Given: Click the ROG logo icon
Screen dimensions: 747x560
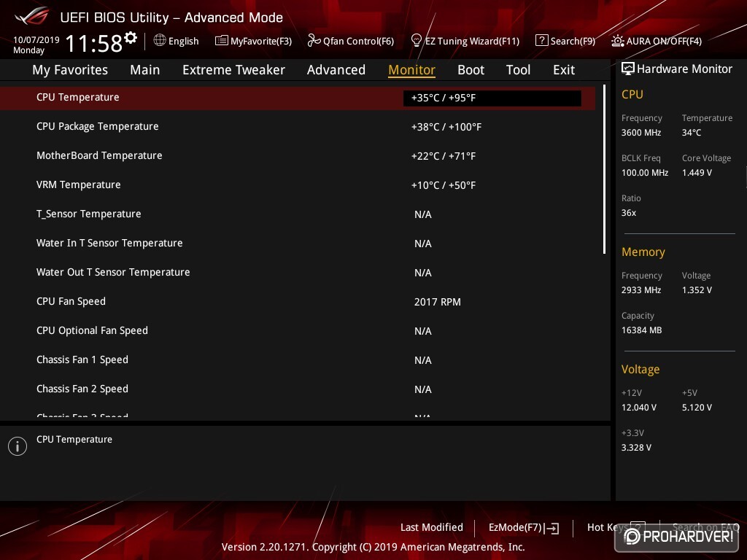Looking at the screenshot, I should pos(31,17).
